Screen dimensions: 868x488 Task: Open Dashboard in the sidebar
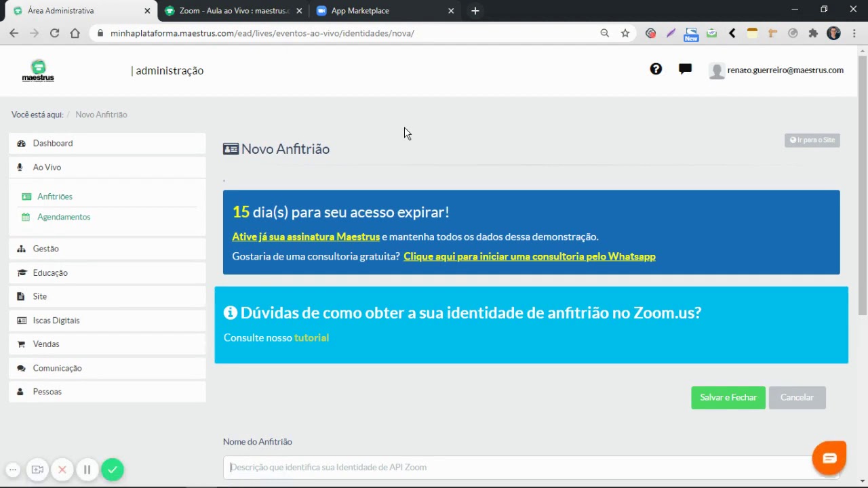107,143
